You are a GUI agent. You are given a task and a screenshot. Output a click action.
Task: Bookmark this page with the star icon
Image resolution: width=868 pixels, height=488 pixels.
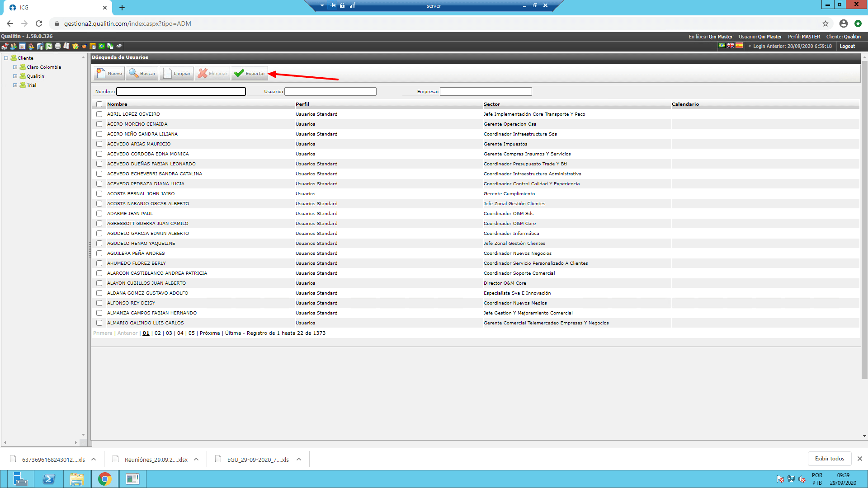coord(826,23)
